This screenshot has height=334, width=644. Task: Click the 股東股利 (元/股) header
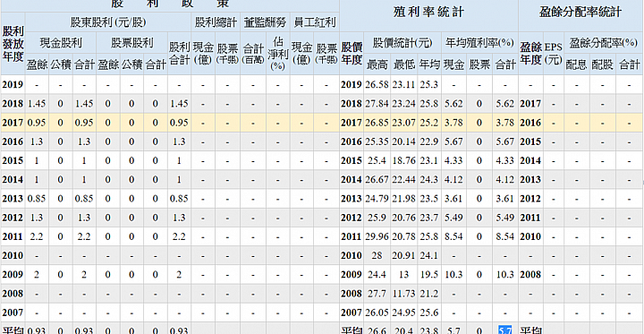coord(108,22)
